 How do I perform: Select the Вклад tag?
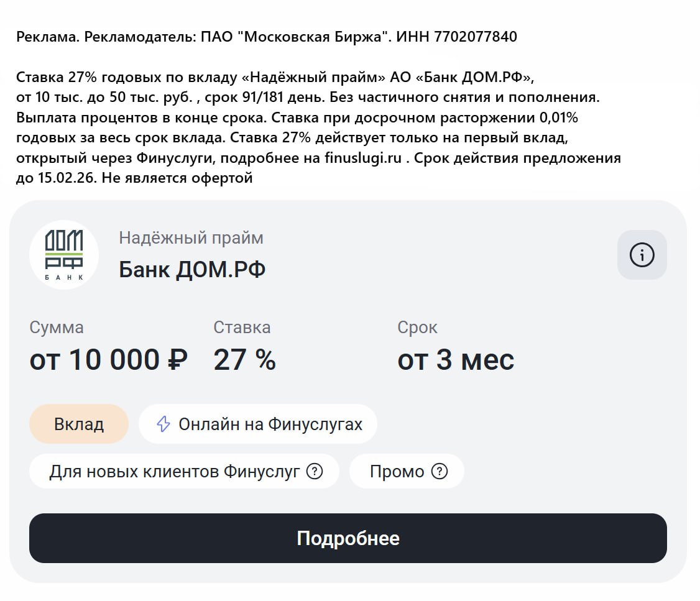(79, 424)
